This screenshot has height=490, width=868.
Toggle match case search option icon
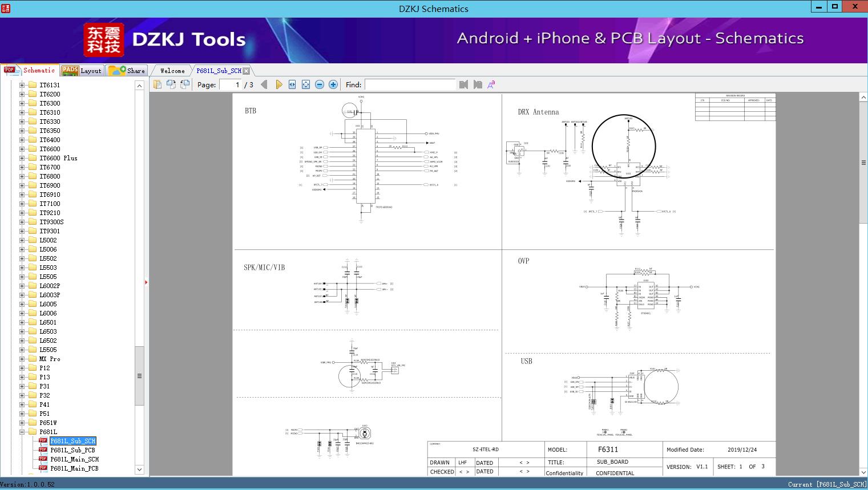(x=491, y=84)
